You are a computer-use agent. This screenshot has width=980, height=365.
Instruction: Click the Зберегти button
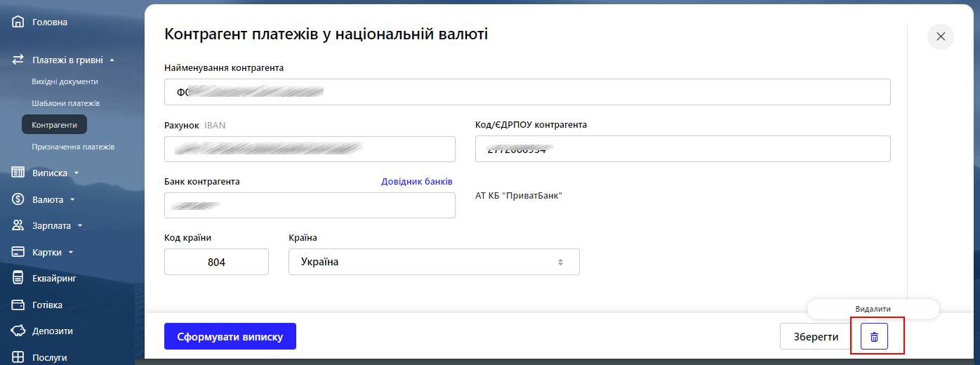[x=816, y=336]
